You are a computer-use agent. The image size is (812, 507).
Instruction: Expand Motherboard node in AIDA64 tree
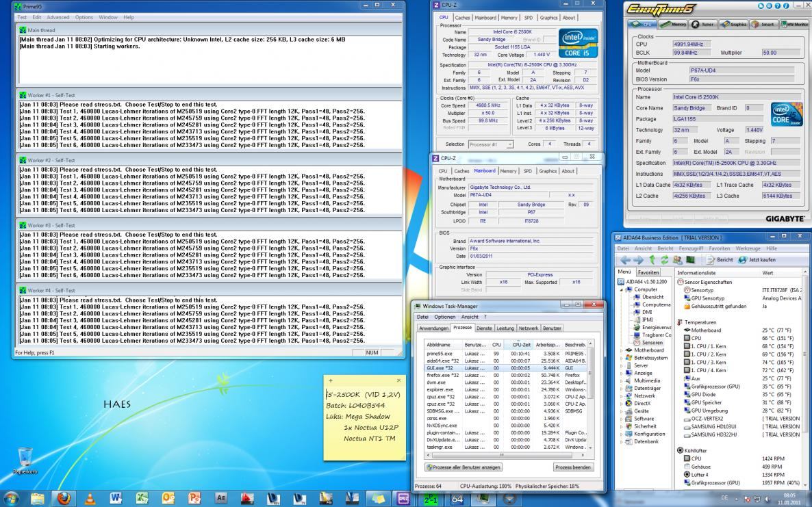[622, 350]
